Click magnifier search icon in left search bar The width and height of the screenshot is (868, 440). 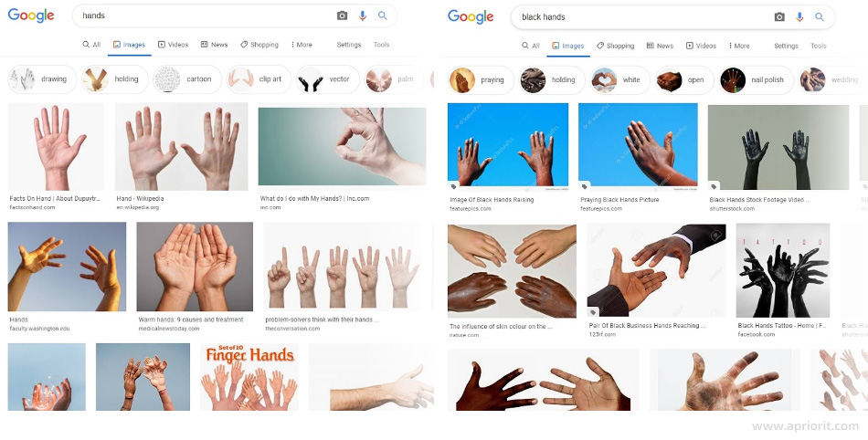383,16
